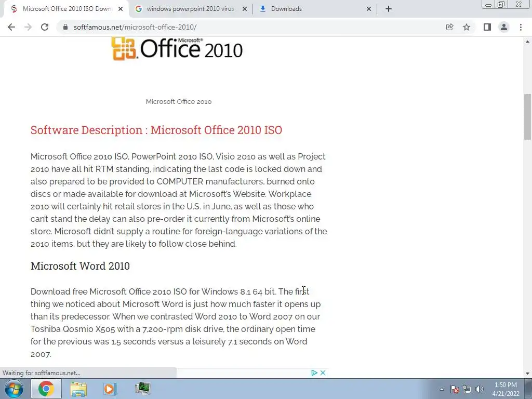The height and width of the screenshot is (399, 532).
Task: Switch to windows powerpoint 2010 virus tab
Action: (x=190, y=9)
